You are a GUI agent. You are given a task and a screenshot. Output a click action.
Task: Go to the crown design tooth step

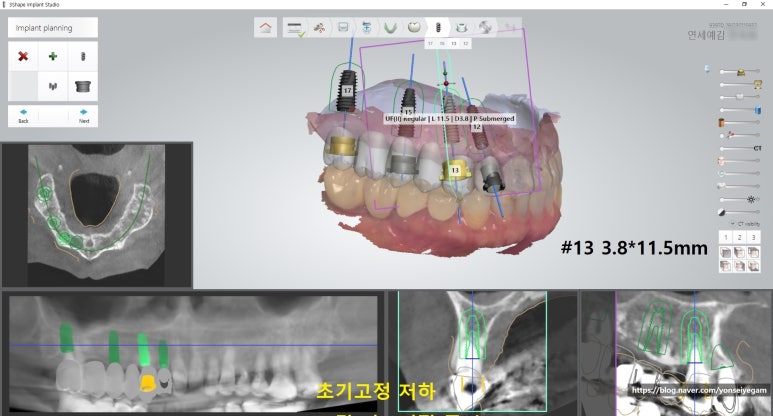pyautogui.click(x=413, y=27)
